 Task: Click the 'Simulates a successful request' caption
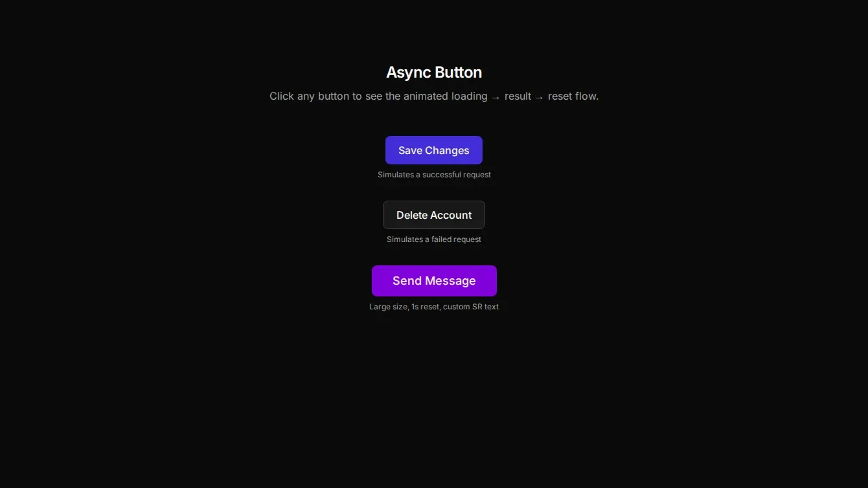[x=434, y=175]
